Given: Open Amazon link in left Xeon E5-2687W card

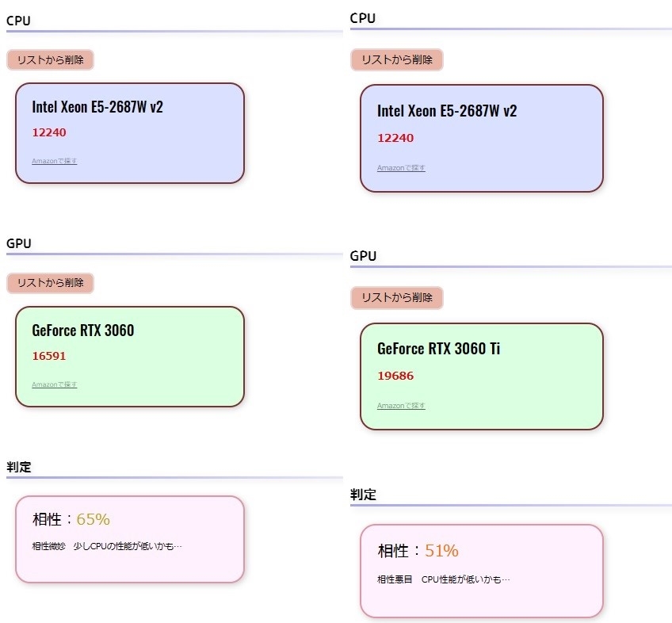Looking at the screenshot, I should pyautogui.click(x=55, y=161).
